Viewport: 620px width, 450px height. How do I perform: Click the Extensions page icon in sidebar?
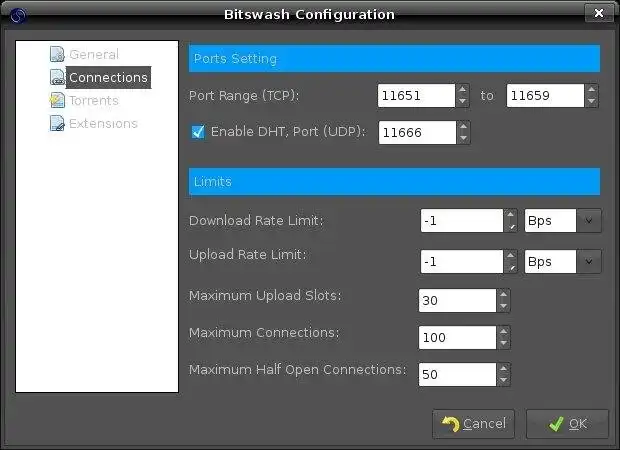point(57,123)
